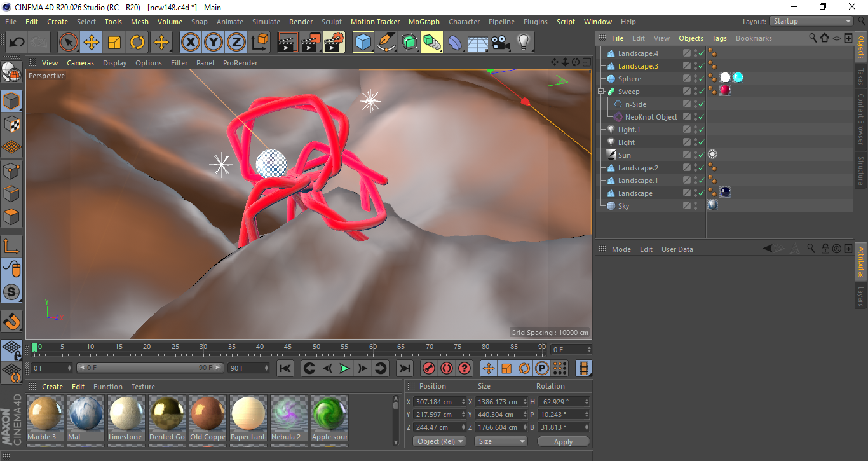The width and height of the screenshot is (868, 461).
Task: Switch to Texture mode
Action: 12,125
